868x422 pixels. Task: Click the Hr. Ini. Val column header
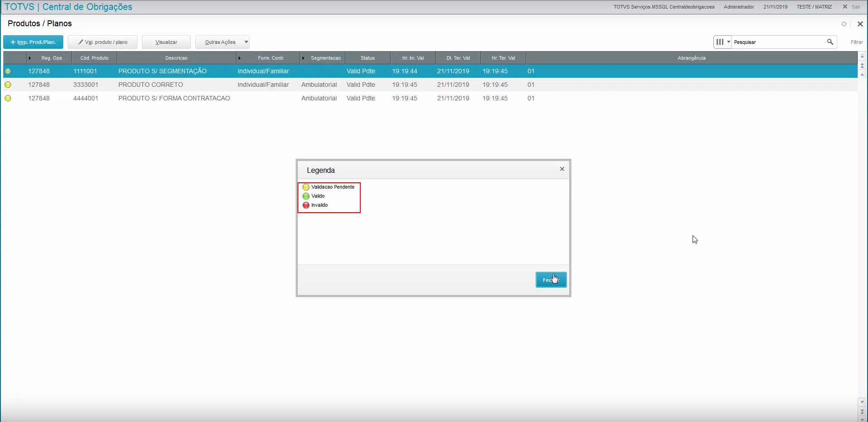pyautogui.click(x=413, y=58)
